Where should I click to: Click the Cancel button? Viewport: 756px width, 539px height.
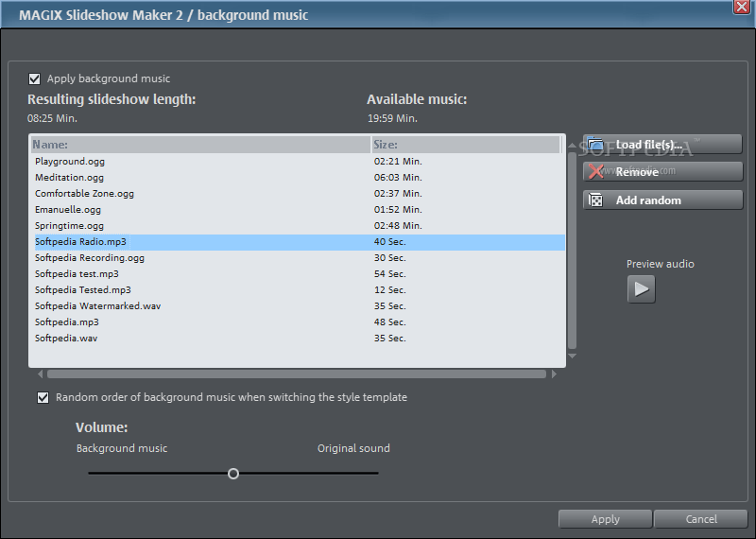click(x=701, y=519)
